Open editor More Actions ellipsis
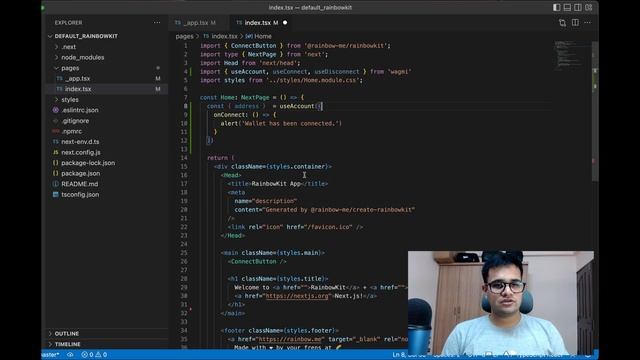 tap(587, 22)
